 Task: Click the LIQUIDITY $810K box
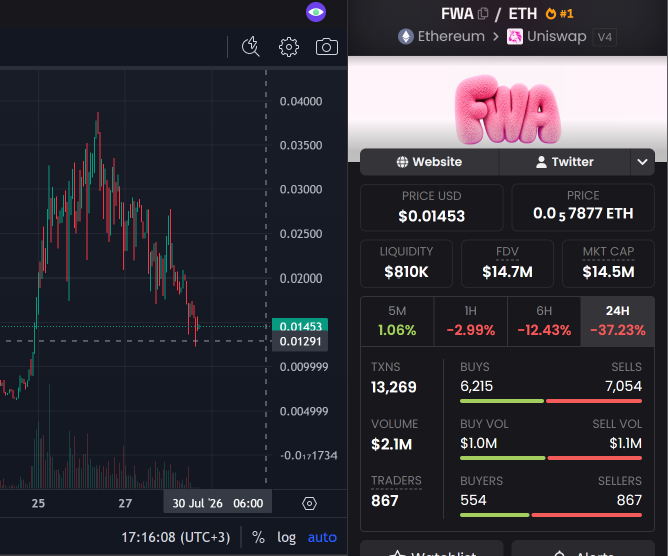pyautogui.click(x=406, y=264)
